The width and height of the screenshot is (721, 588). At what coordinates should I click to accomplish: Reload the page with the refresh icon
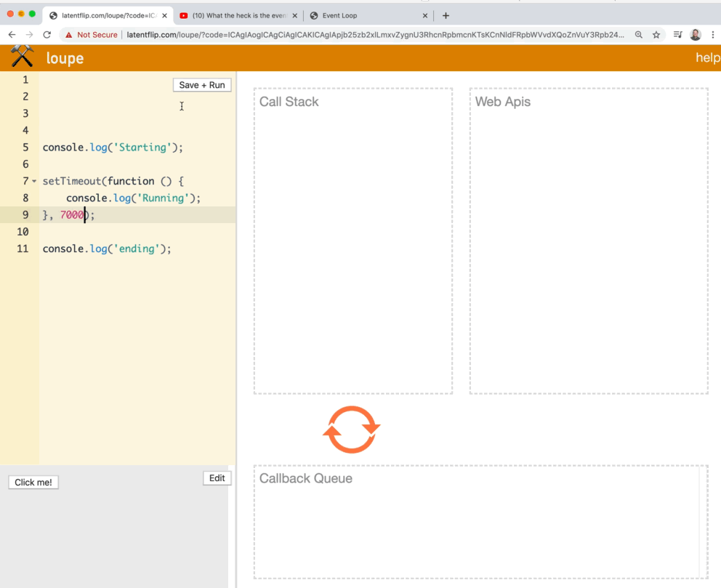47,35
